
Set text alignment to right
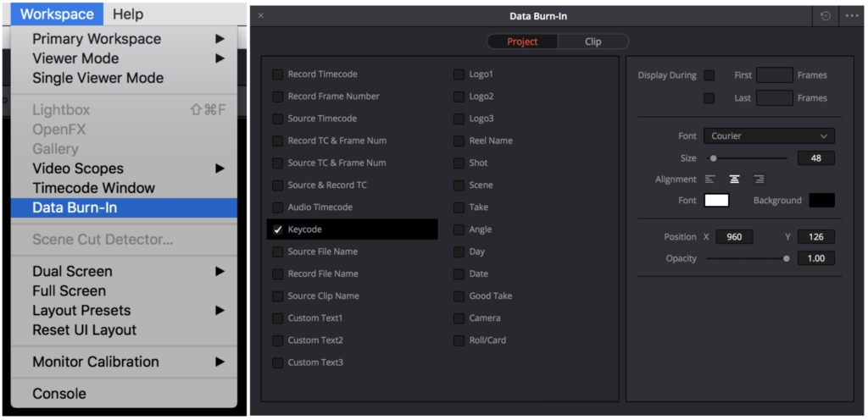(759, 179)
